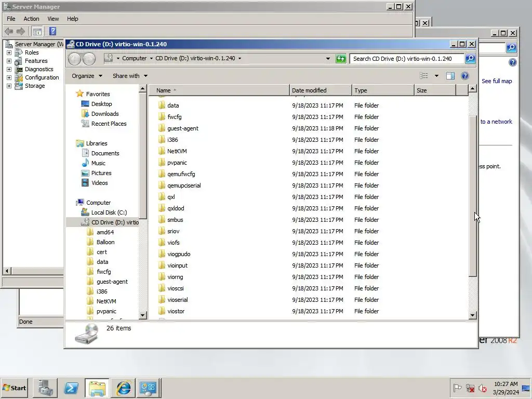
Task: Click the Type column header
Action: 383,90
